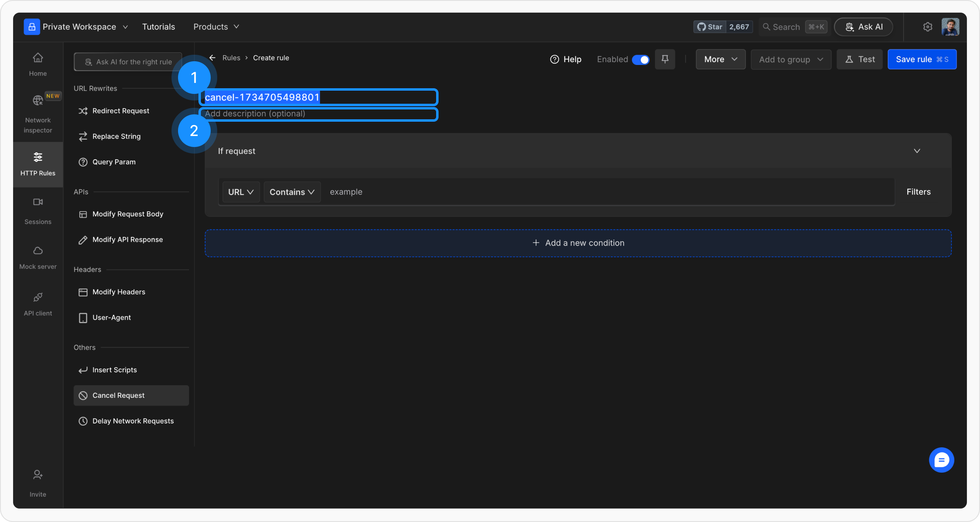Expand the More dropdown menu
Screen dimensions: 980x522
coord(720,60)
